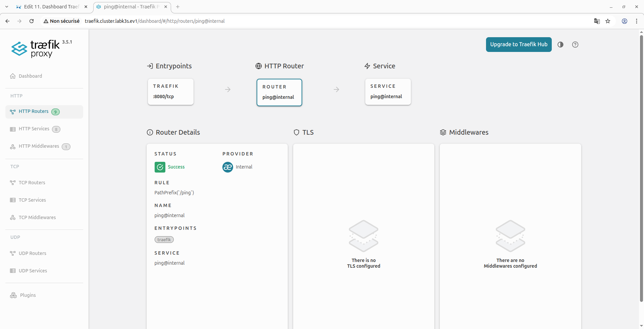The image size is (644, 329).
Task: Open TCP Routers in the sidebar
Action: tap(44, 183)
